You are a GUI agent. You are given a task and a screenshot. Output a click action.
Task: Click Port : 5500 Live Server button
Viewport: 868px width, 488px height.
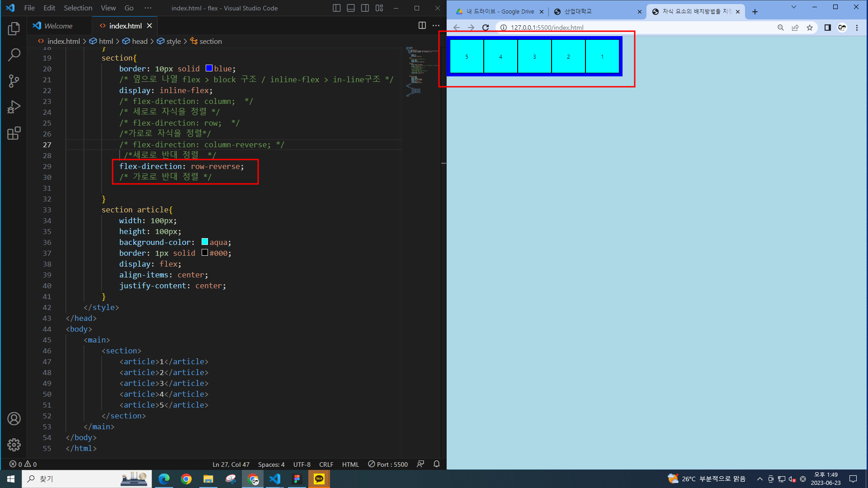pyautogui.click(x=388, y=464)
